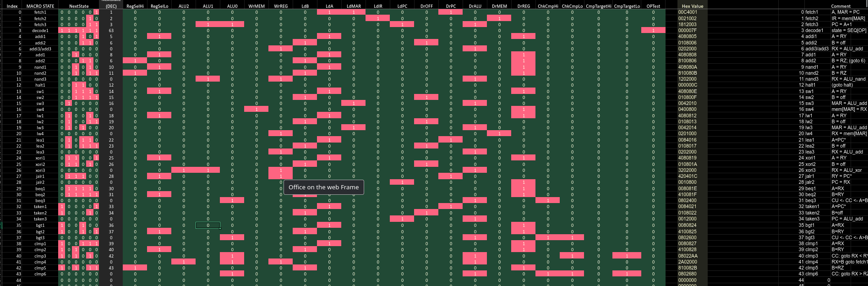This screenshot has width=868, height=286.
Task: Select the hex value 2A02000 cell
Action: point(688,262)
